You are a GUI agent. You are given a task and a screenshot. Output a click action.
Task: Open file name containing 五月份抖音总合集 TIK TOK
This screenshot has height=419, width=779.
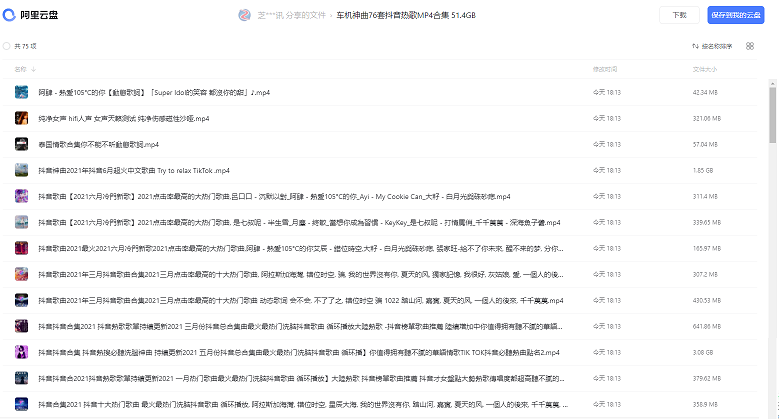click(299, 352)
